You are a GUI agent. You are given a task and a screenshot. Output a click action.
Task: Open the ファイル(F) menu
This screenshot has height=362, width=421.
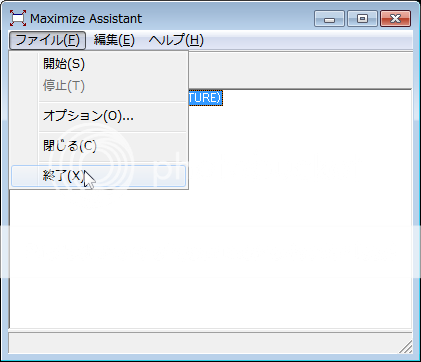[x=47, y=40]
